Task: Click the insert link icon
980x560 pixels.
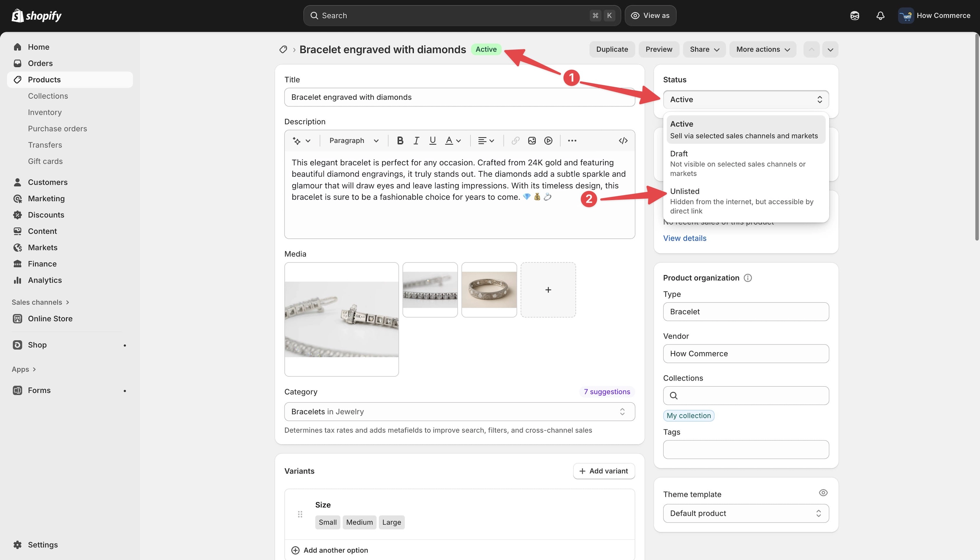Action: tap(515, 141)
